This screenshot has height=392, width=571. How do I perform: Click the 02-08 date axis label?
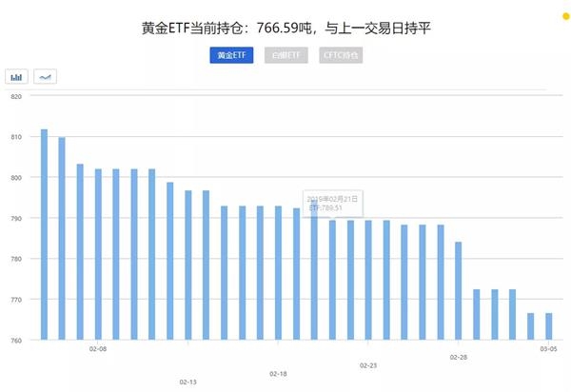coord(98,348)
